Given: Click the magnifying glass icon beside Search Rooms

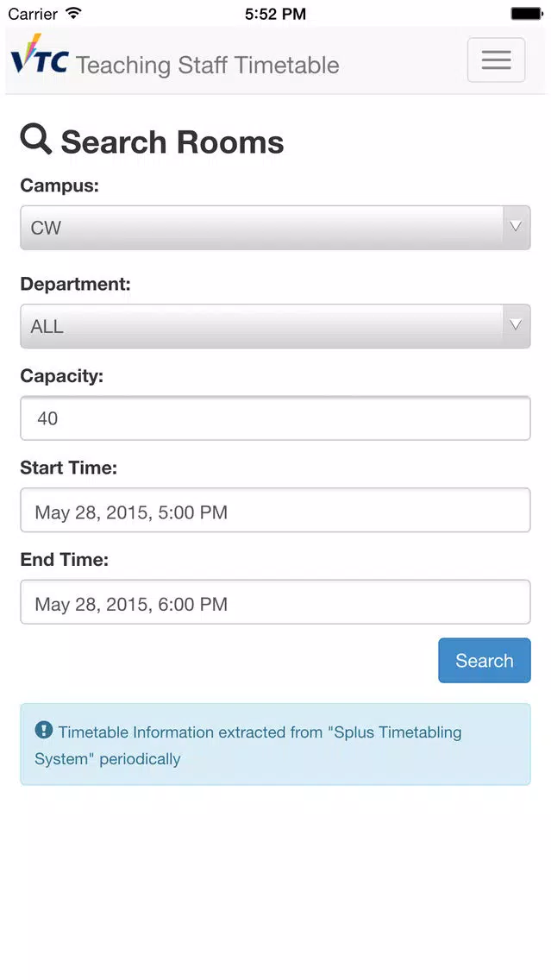Looking at the screenshot, I should pos(35,139).
